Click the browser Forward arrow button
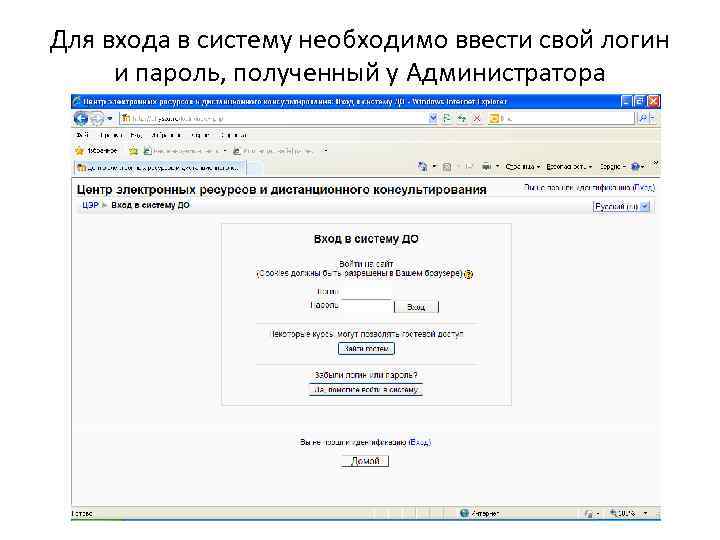The height and width of the screenshot is (540, 720). 96,118
